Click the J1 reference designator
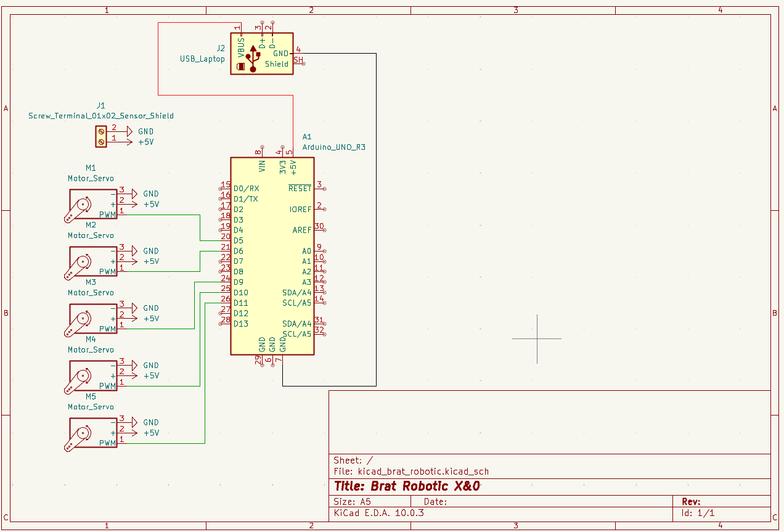 101,105
